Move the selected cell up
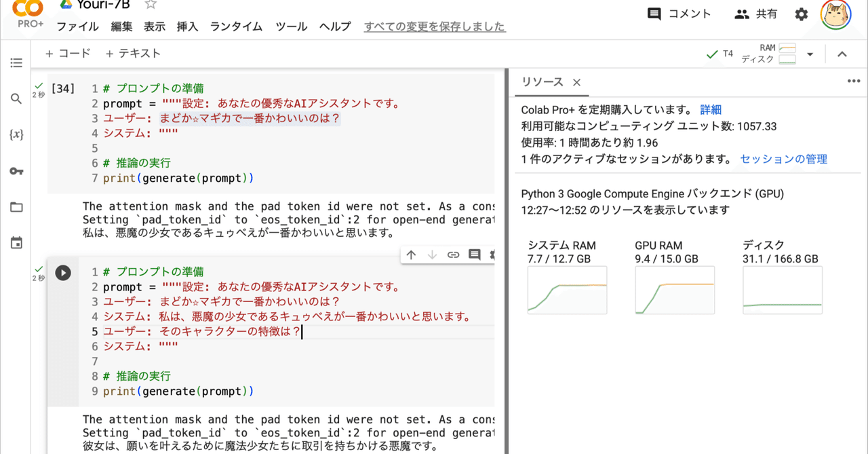 point(412,254)
